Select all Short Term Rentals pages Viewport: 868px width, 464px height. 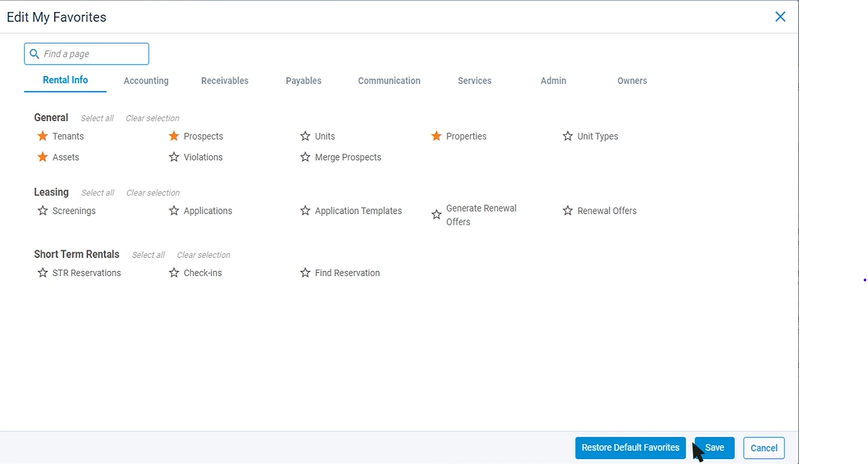[x=148, y=255]
